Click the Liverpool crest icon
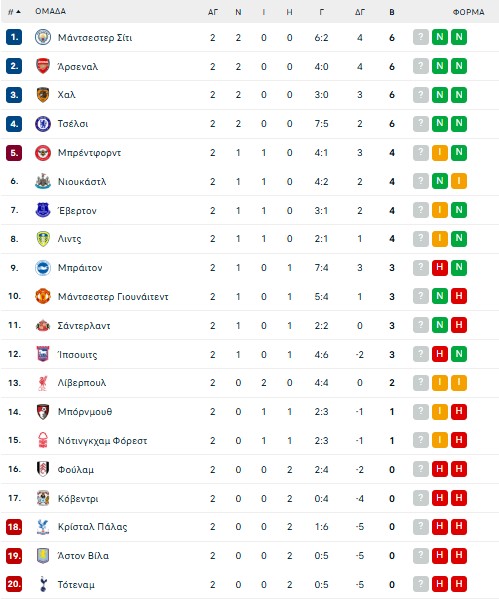 [x=43, y=383]
